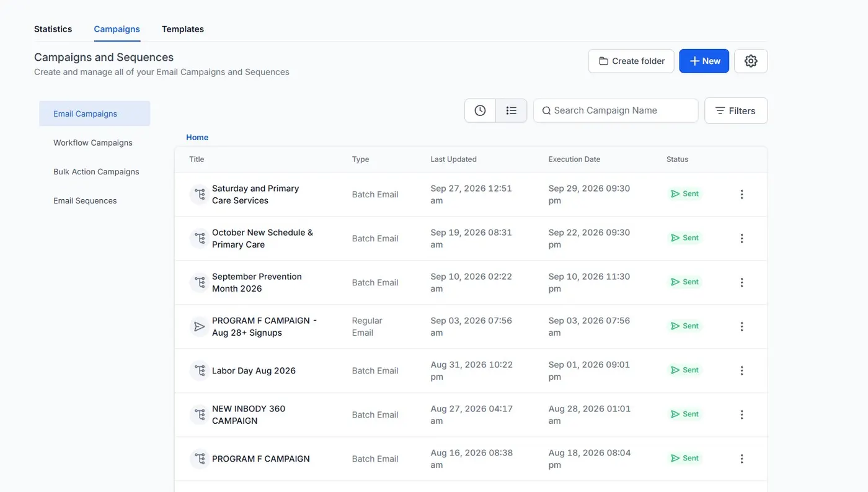The width and height of the screenshot is (868, 492).
Task: Open the Labor Day Aug 2026 campaign title
Action: [x=254, y=371]
